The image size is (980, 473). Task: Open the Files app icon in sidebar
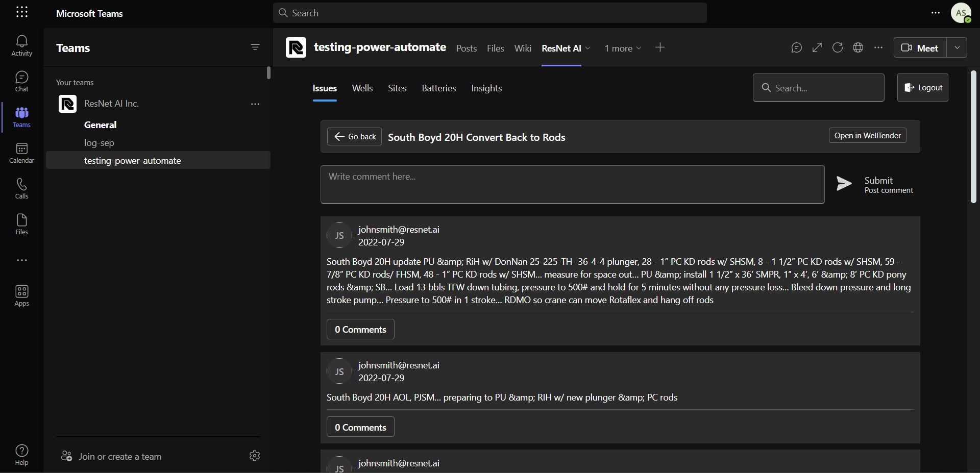pyautogui.click(x=21, y=223)
